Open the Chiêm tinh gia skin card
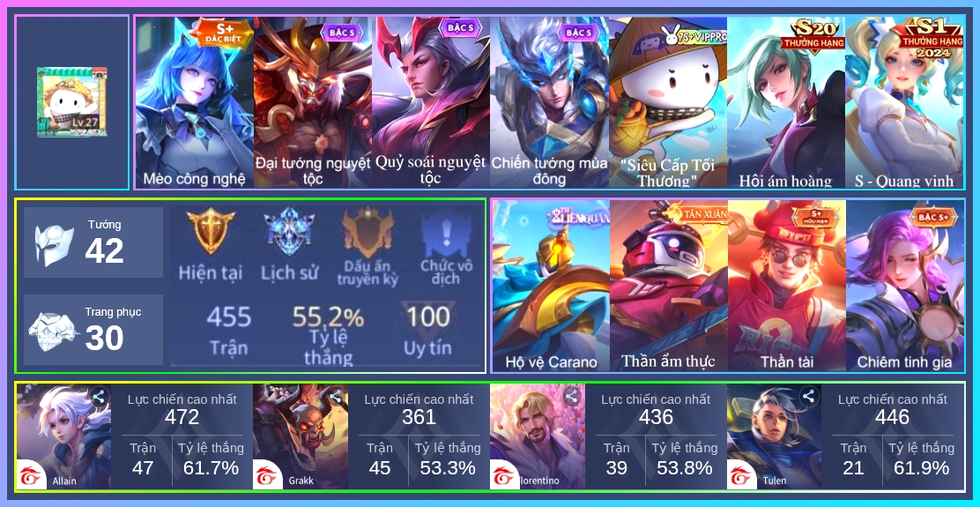980x507 pixels. 905,286
